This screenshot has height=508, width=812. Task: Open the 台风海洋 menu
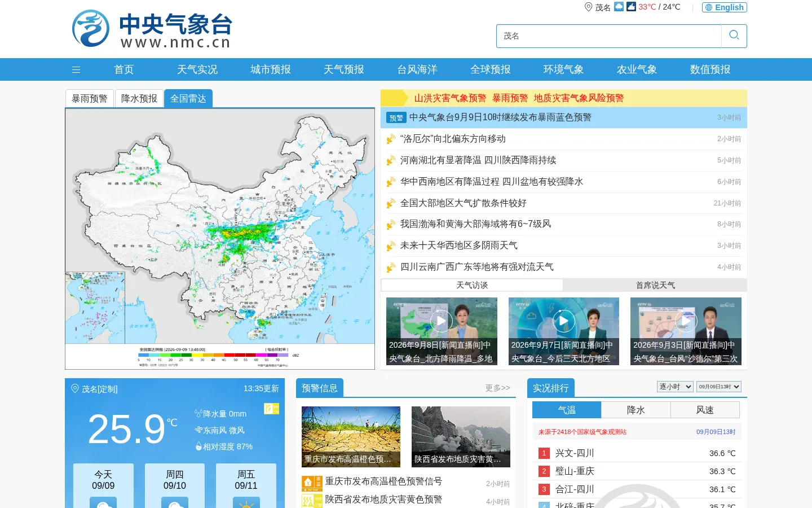(x=417, y=69)
